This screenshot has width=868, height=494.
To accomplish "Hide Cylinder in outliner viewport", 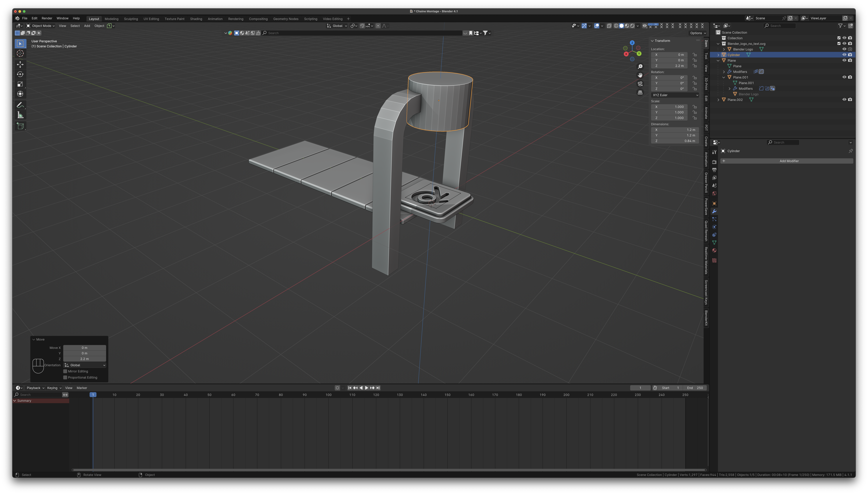I will pos(844,55).
